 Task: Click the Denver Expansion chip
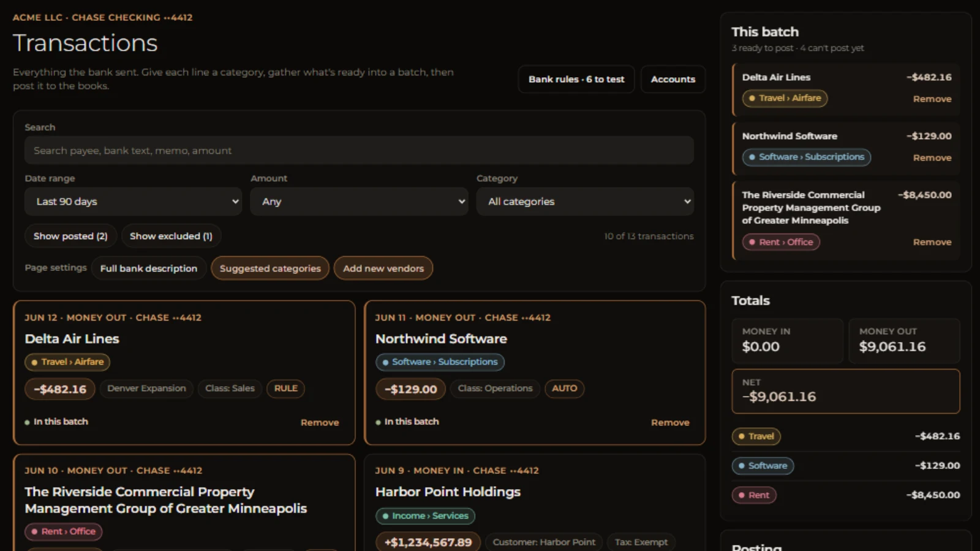pyautogui.click(x=146, y=389)
